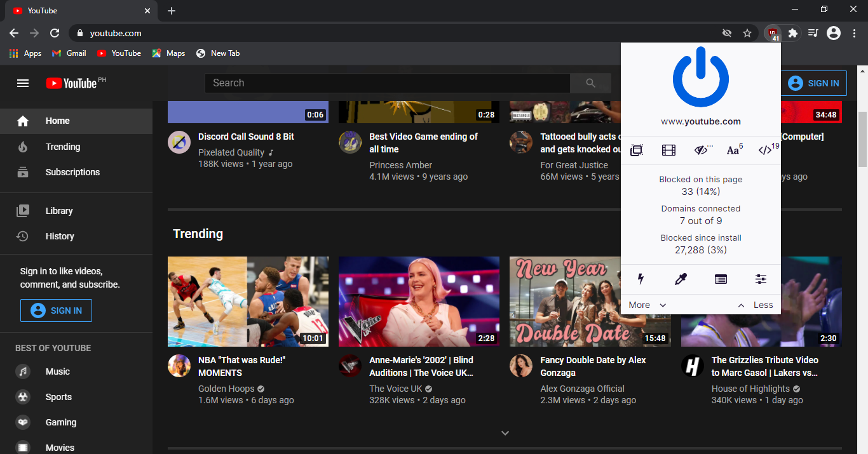Screen dimensions: 868x454
Task: Open element picker eyedropper icon
Action: (681, 279)
